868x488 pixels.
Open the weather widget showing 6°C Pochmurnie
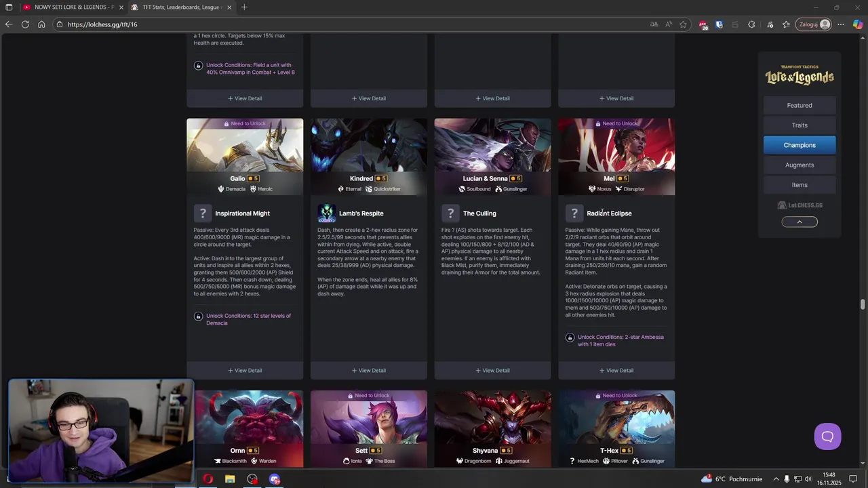tap(733, 479)
